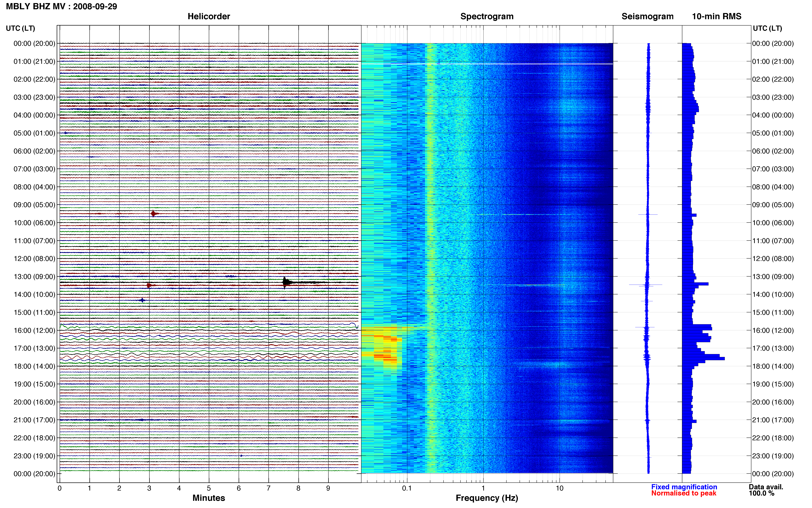Click the white data gap line in spectrogram
Viewport: 812px width, 508px height.
click(x=487, y=64)
